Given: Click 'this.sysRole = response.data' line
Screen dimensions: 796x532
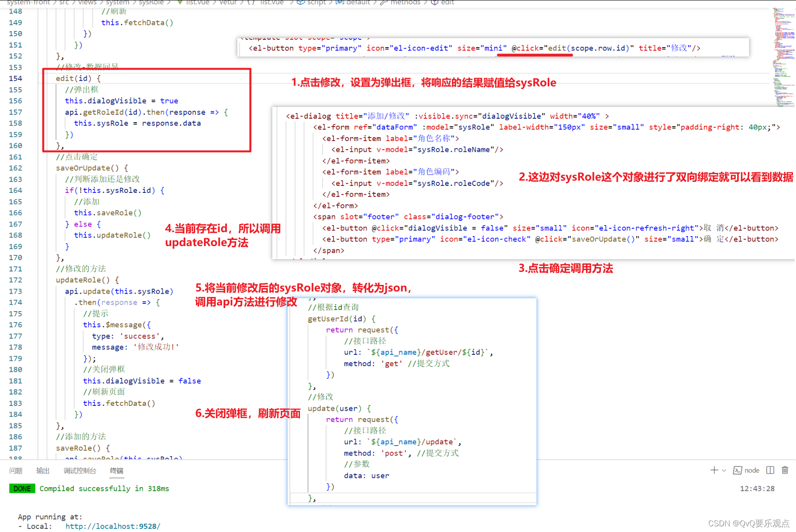Looking at the screenshot, I should coord(137,123).
